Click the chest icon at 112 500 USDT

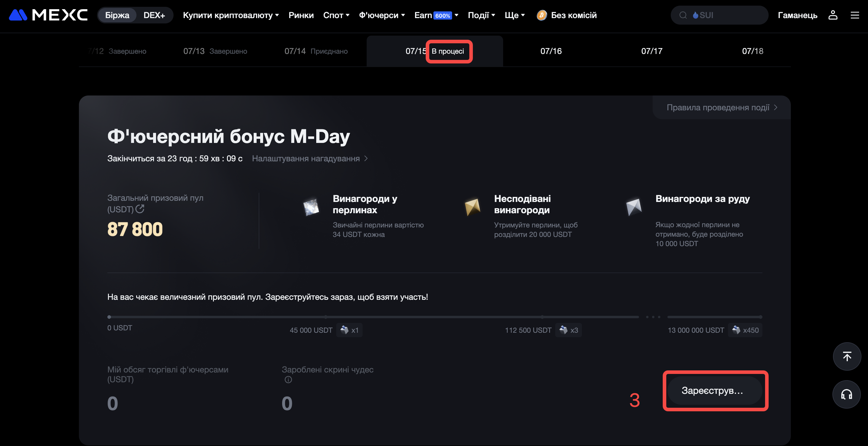click(563, 329)
